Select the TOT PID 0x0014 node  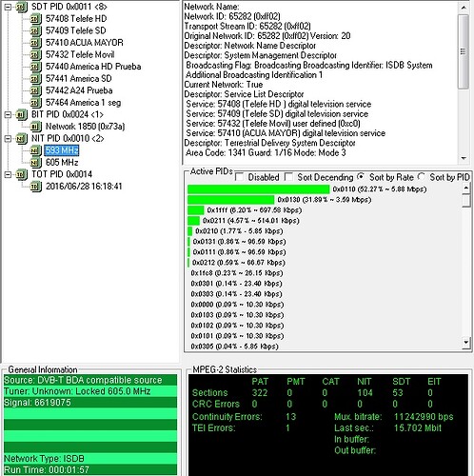click(62, 174)
